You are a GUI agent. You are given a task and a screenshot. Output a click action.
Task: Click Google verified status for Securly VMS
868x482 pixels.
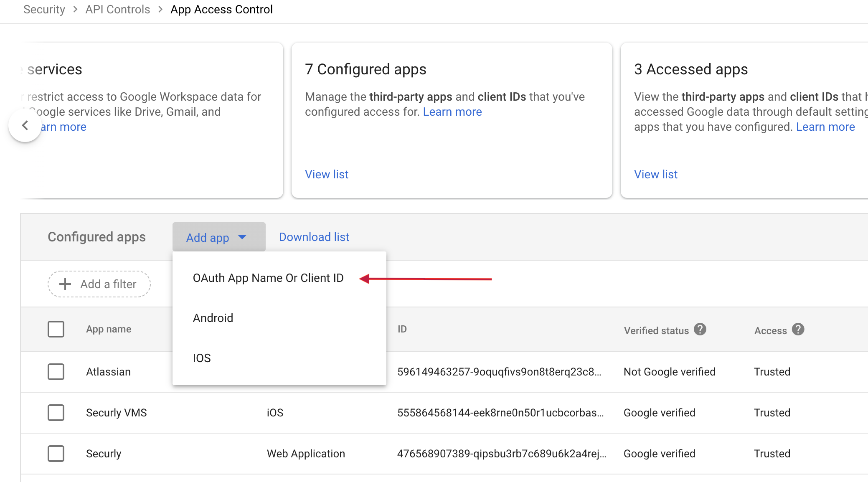pyautogui.click(x=660, y=413)
